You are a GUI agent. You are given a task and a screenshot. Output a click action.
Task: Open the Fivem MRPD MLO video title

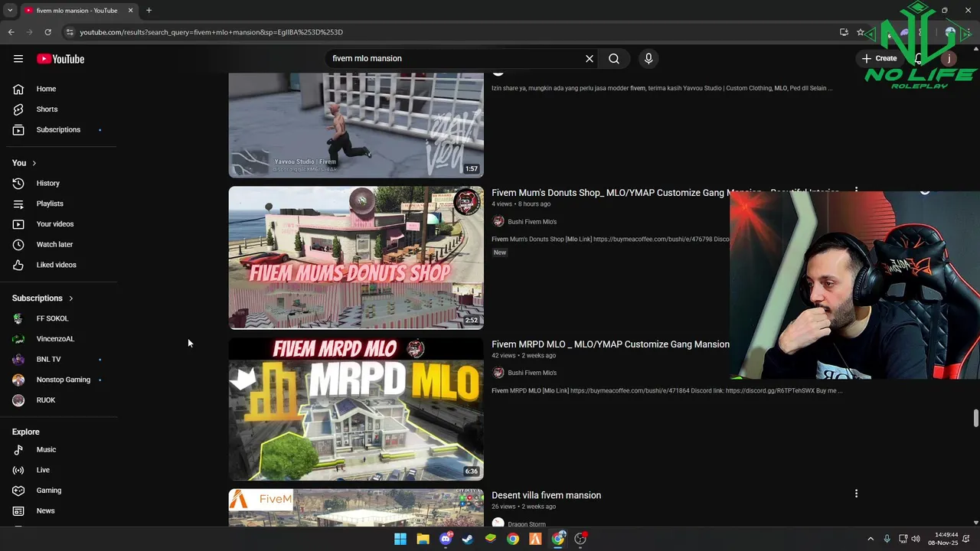tap(610, 344)
